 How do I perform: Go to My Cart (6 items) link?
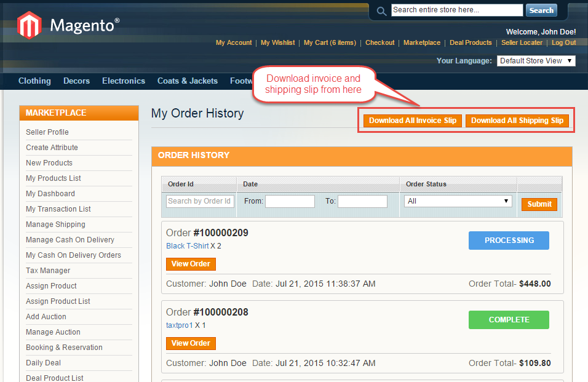tap(330, 43)
